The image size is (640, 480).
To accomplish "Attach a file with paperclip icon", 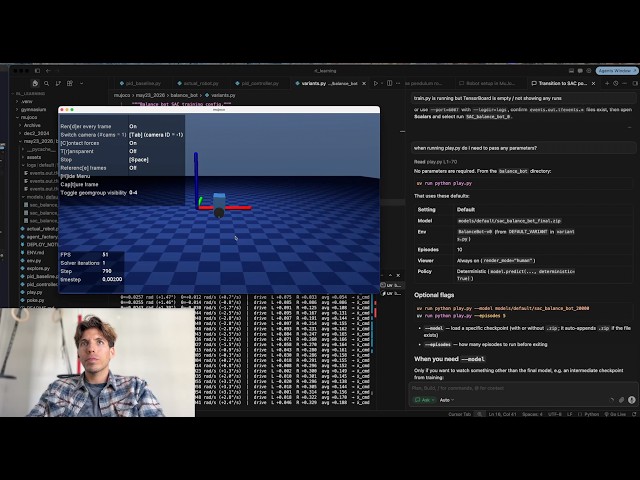I will point(621,400).
